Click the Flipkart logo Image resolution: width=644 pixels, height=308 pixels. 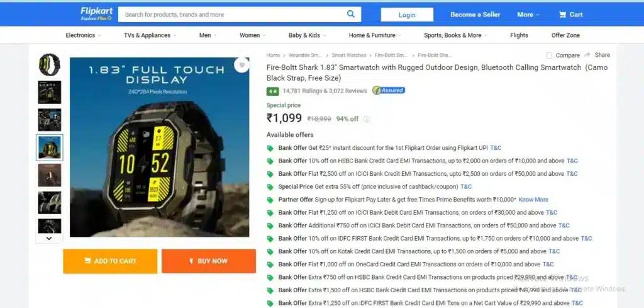click(x=96, y=14)
